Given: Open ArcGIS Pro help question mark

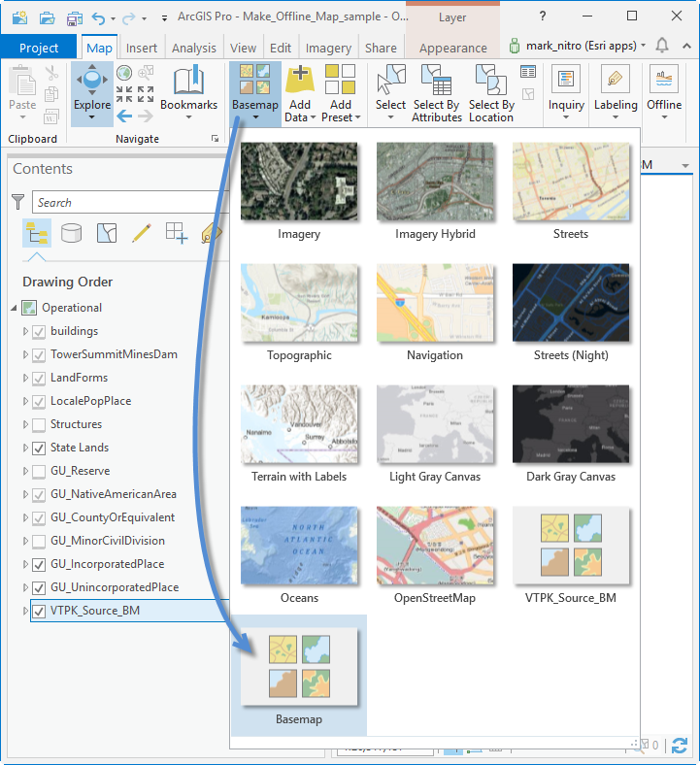Looking at the screenshot, I should click(543, 17).
